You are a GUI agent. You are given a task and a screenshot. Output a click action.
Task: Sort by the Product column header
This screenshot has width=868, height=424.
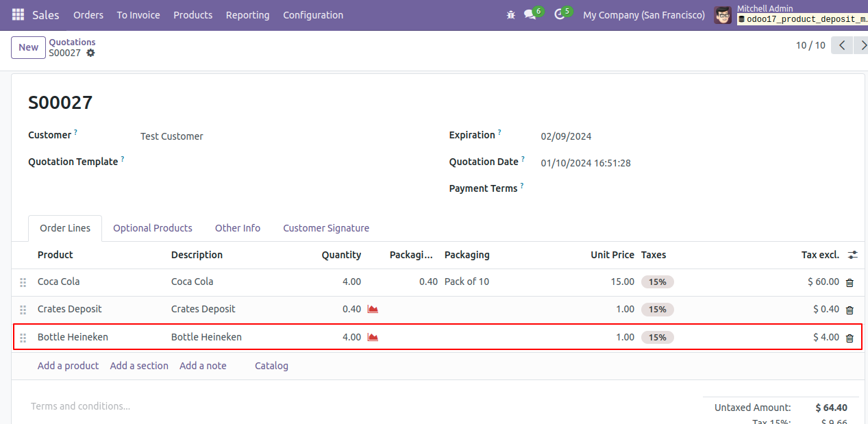coord(55,255)
